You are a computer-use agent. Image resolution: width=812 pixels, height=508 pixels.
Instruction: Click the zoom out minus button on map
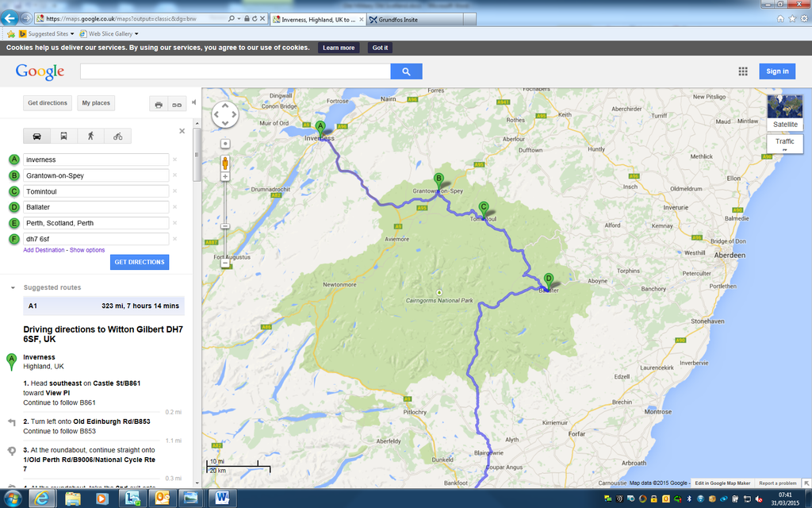(225, 264)
